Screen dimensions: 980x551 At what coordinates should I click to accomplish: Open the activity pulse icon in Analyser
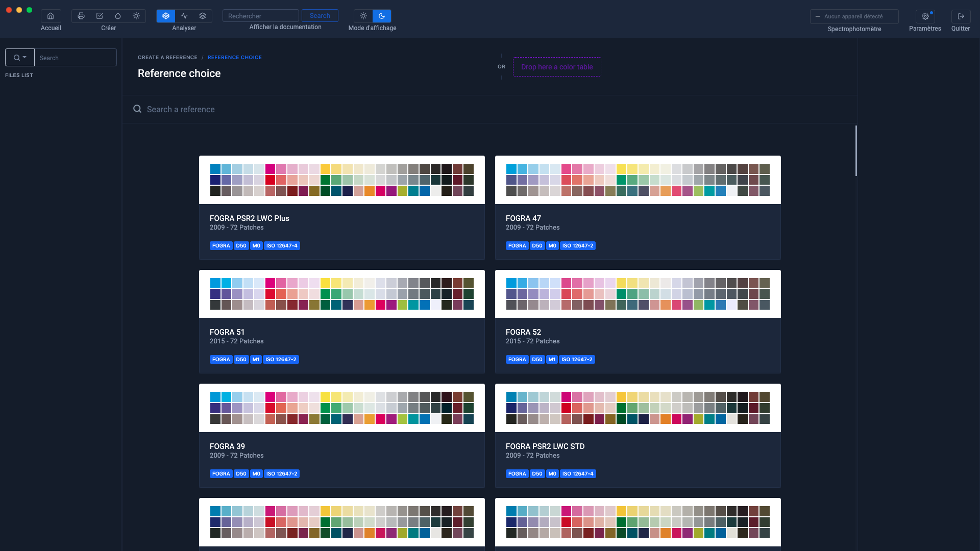(184, 16)
